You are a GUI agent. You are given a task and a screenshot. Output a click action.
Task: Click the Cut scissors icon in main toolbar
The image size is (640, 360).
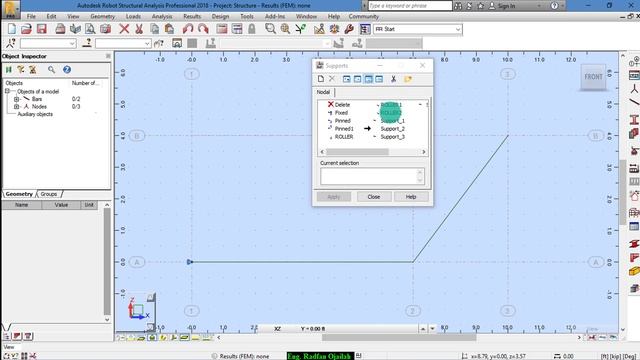coord(139,29)
